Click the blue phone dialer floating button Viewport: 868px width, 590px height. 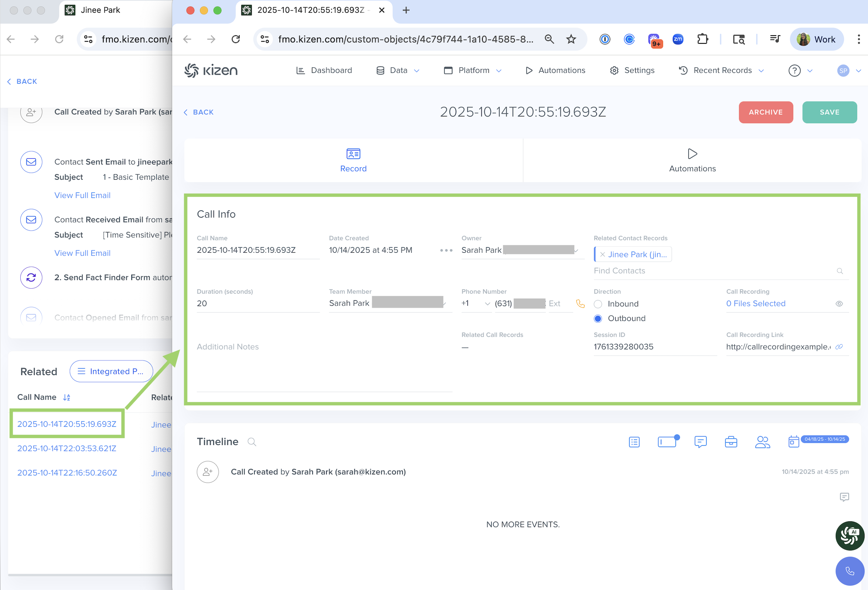coord(849,571)
